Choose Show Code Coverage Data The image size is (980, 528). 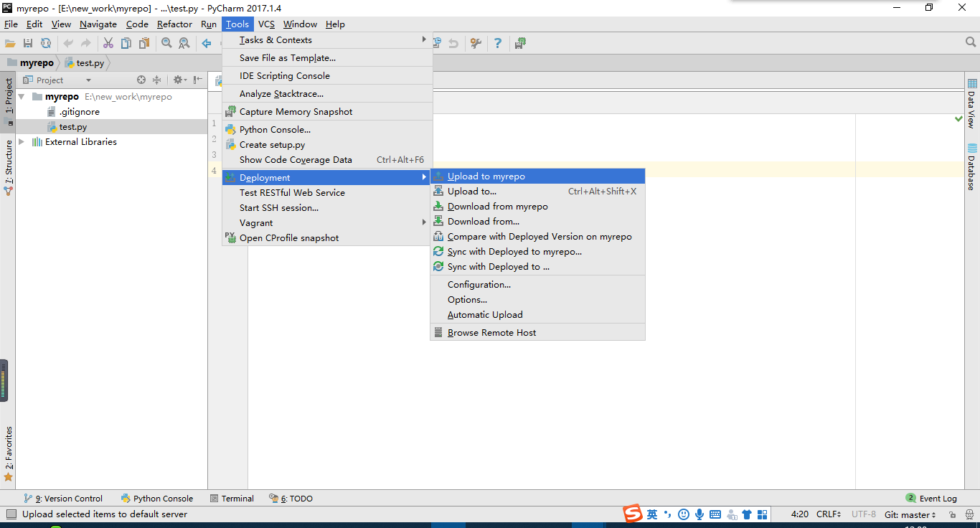327,160
